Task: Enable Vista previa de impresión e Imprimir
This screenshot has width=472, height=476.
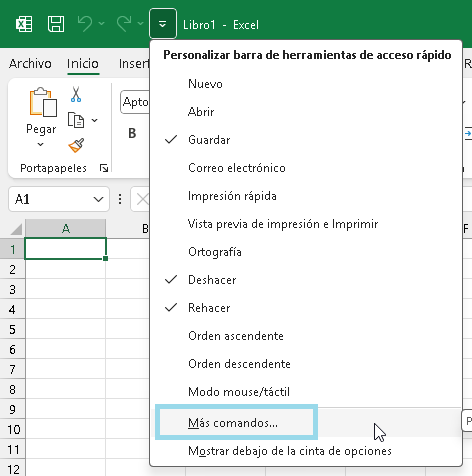Action: (x=306, y=224)
